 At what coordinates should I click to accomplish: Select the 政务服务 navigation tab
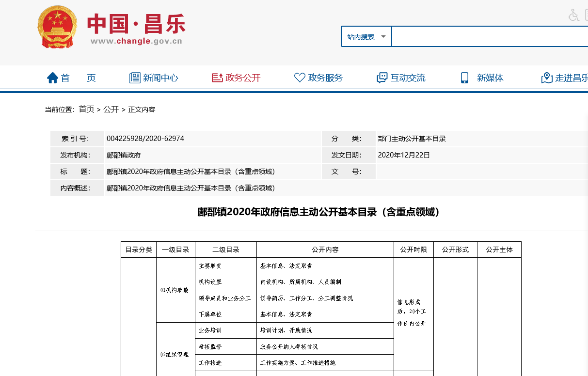[x=325, y=78]
